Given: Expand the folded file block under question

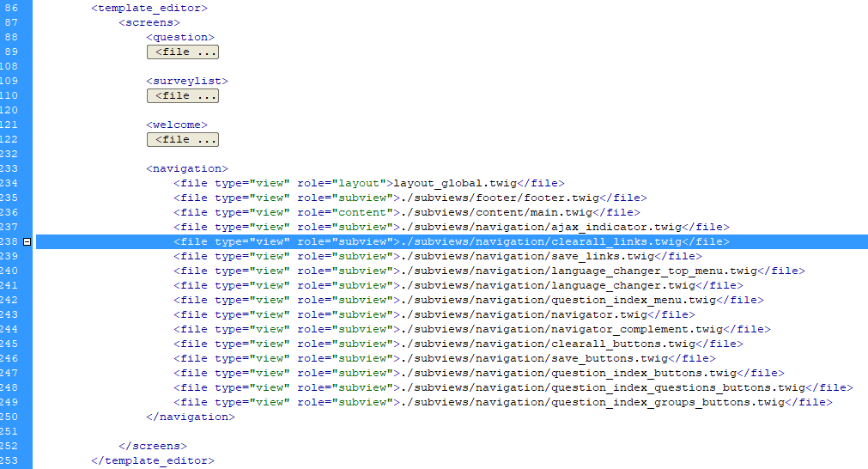Looking at the screenshot, I should click(x=182, y=52).
